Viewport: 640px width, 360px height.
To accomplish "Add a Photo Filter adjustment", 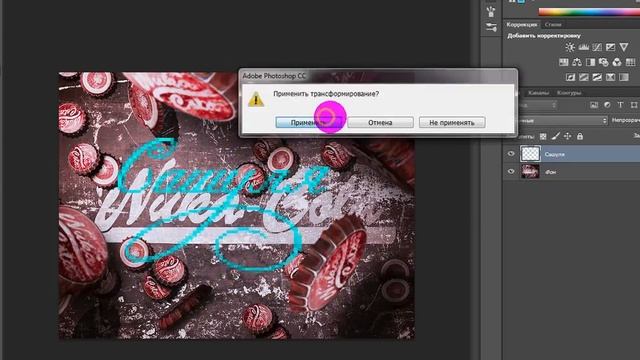I will [604, 62].
